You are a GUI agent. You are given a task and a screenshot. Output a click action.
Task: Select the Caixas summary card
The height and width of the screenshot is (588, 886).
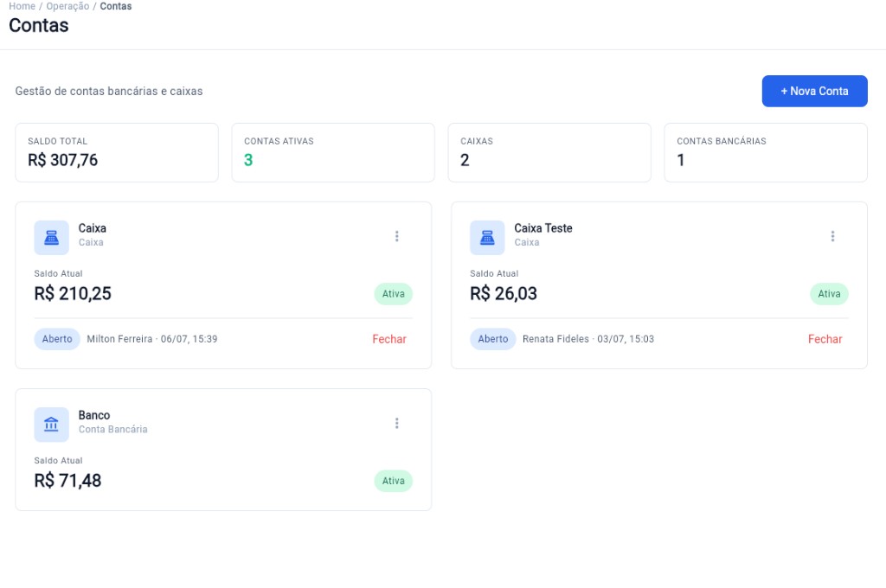(549, 152)
